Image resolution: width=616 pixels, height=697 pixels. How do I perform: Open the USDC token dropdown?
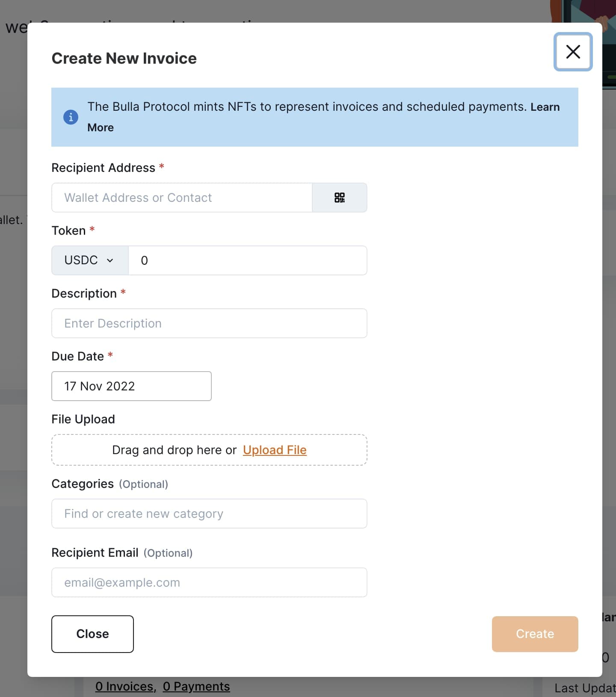point(89,260)
